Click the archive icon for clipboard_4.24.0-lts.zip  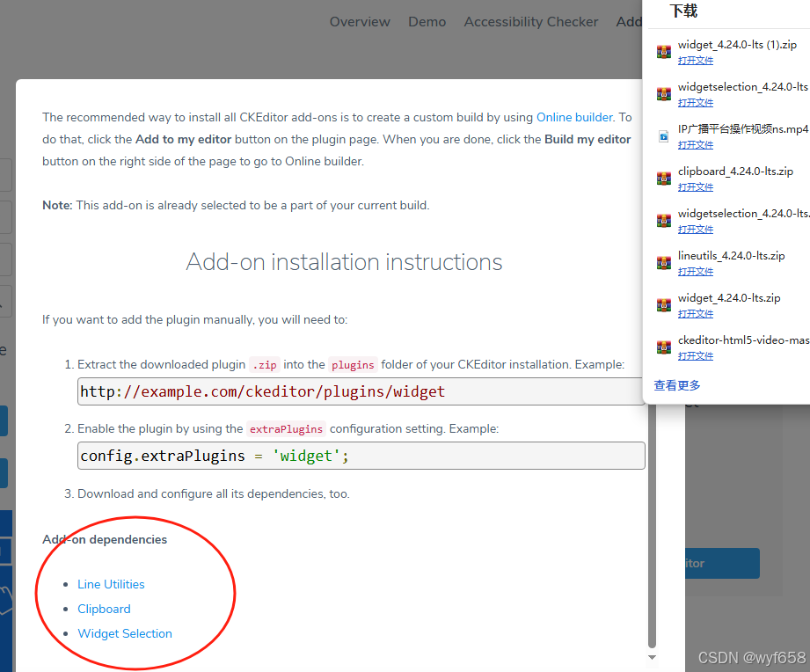pos(664,179)
